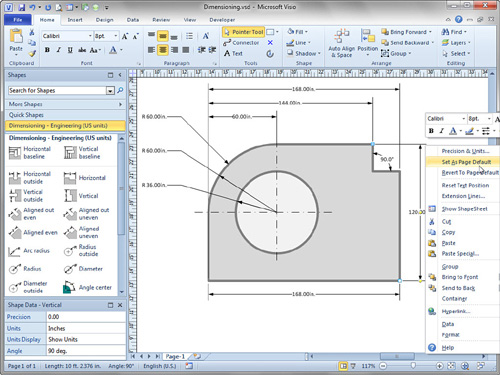This screenshot has width=500, height=375.
Task: Click the Visio Help question mark icon
Action: [x=459, y=19]
